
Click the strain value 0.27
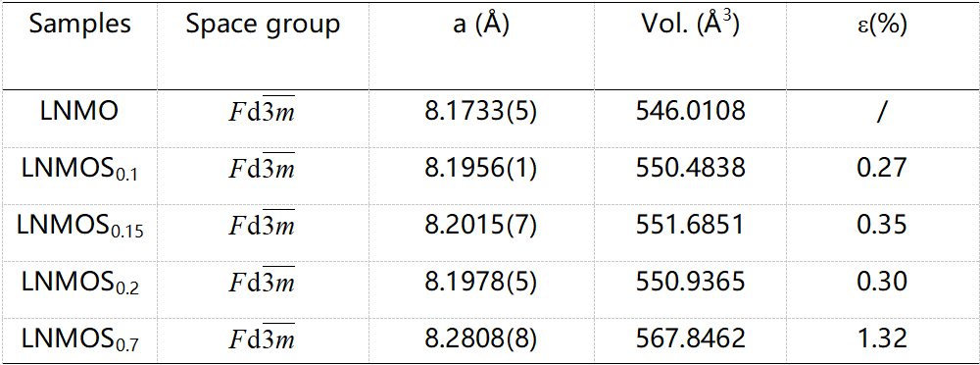(882, 169)
